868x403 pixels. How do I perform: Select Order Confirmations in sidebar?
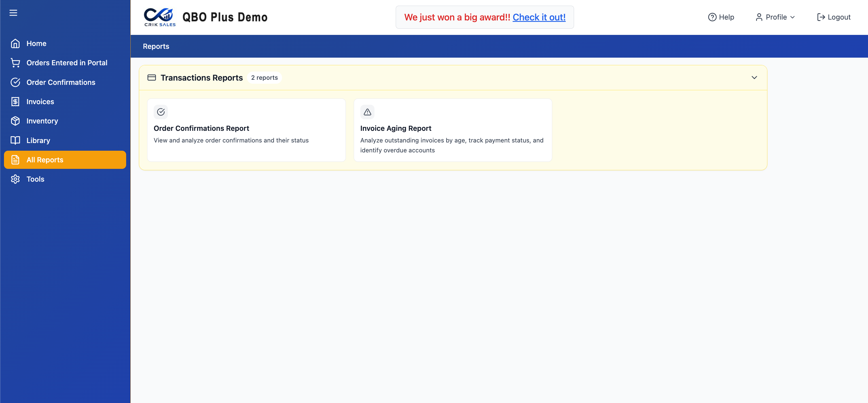(x=65, y=82)
